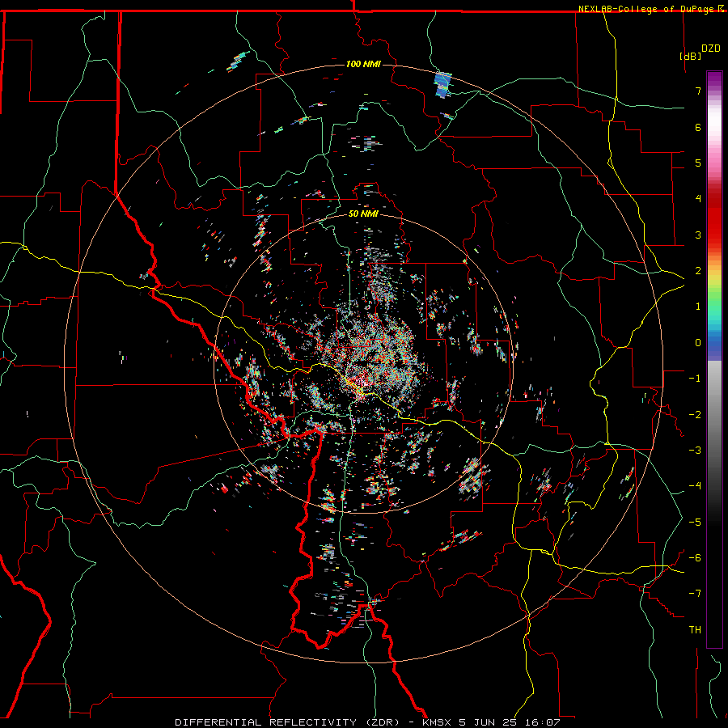Click the blue echo patch on 100 NMI ring
The width and height of the screenshot is (728, 728).
click(443, 84)
